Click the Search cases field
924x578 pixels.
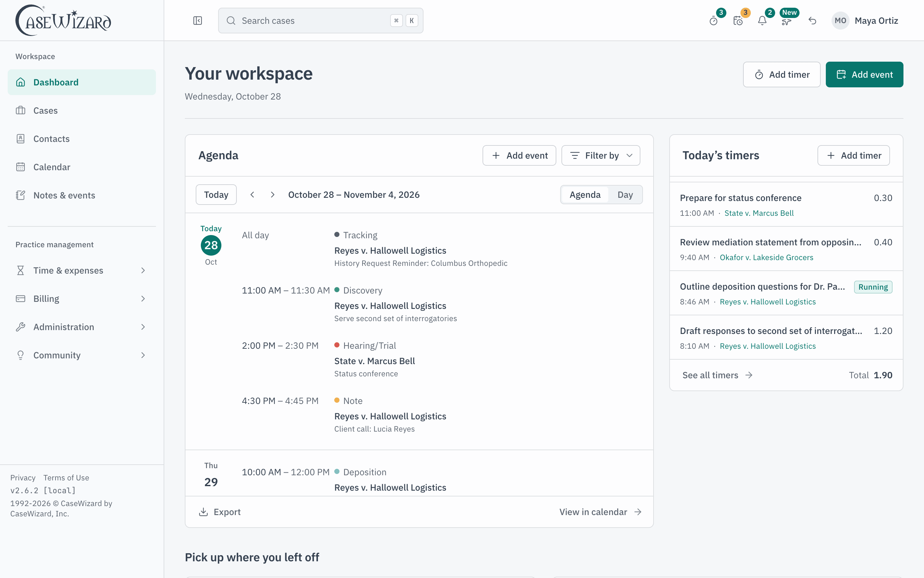321,21
